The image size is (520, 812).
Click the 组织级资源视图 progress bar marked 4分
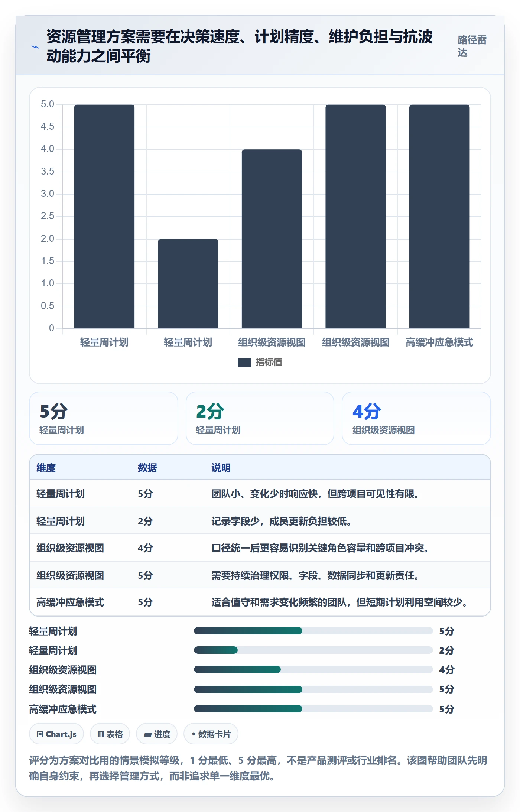(313, 669)
